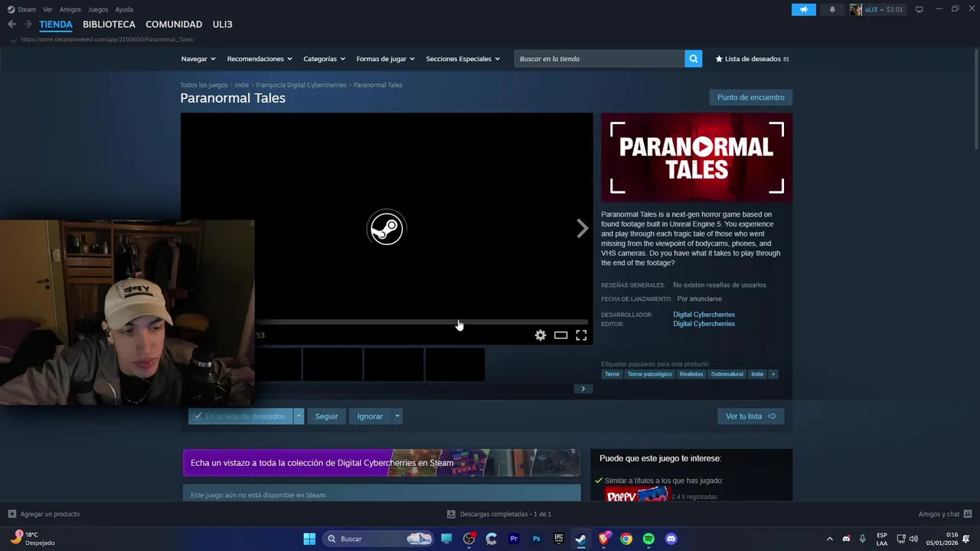Image resolution: width=980 pixels, height=551 pixels.
Task: Open Formas de jugar dropdown
Action: (385, 59)
